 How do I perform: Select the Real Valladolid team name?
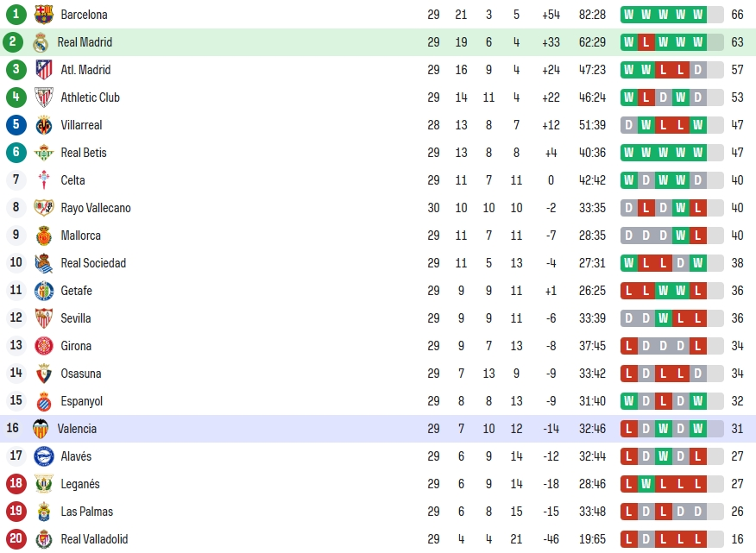click(x=94, y=539)
